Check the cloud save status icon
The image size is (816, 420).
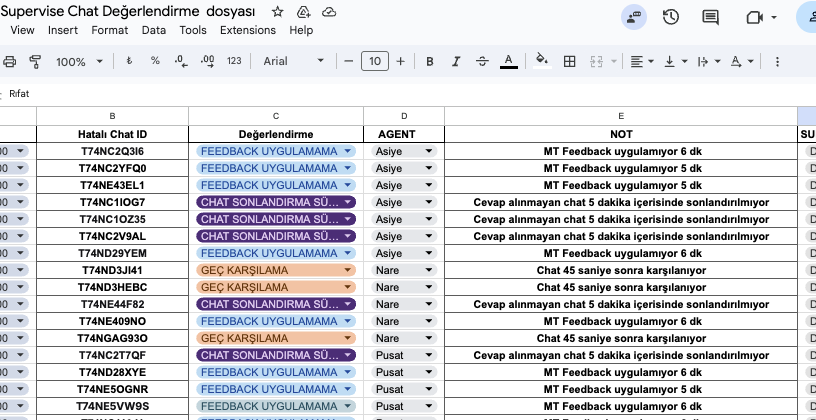(x=329, y=12)
